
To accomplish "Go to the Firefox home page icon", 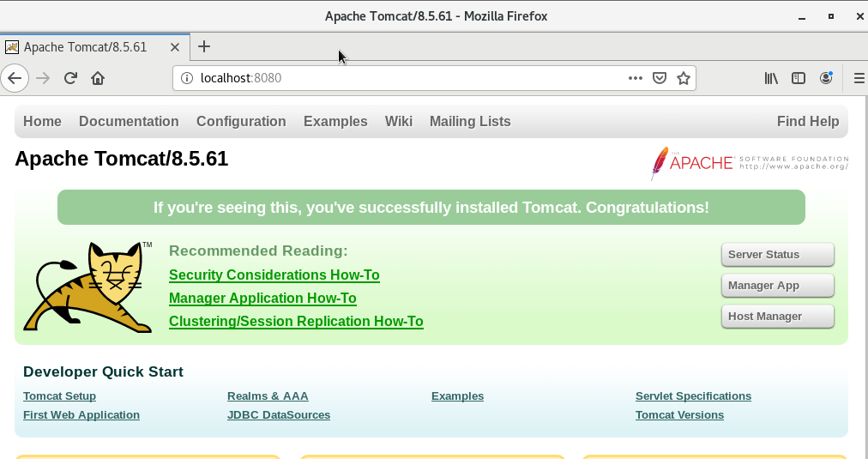I will pos(98,78).
